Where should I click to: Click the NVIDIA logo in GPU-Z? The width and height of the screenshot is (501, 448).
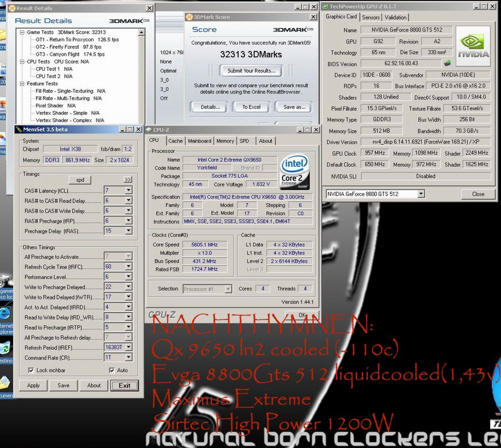(473, 46)
